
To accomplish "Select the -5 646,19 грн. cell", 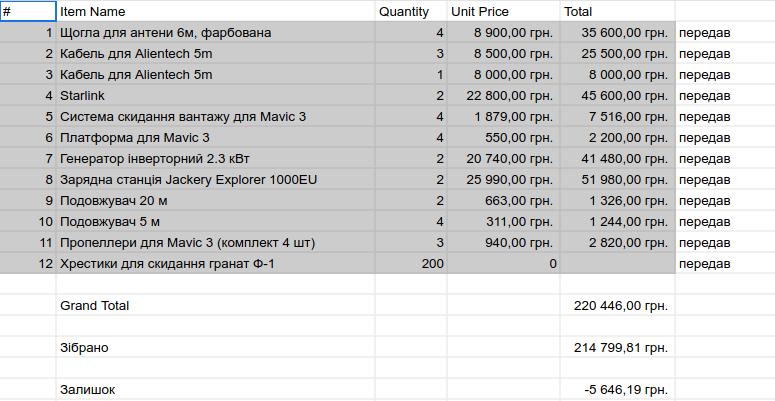I will 616,390.
